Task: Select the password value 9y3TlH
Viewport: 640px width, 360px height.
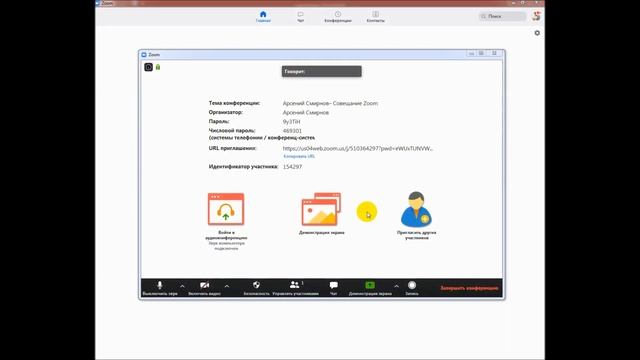Action: [x=291, y=122]
